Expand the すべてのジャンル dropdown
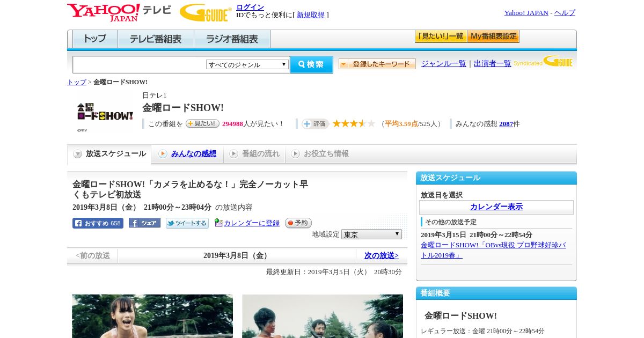This screenshot has height=338, width=644. [x=247, y=64]
